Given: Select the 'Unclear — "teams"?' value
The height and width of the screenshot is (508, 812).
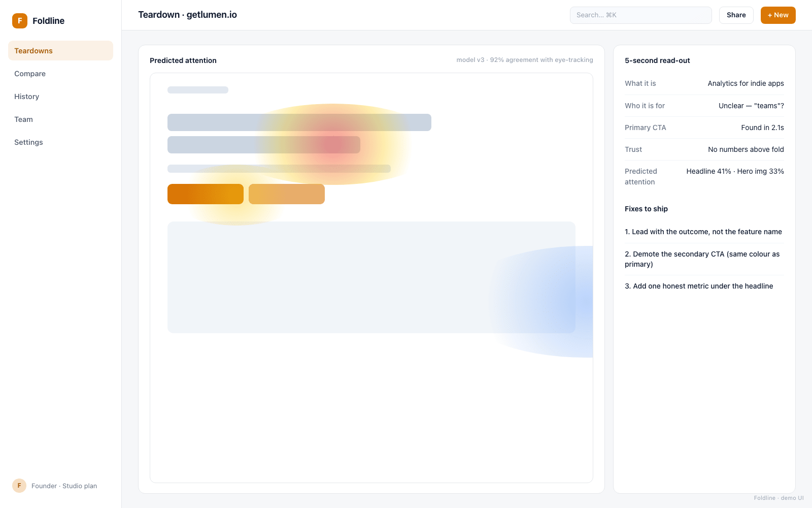Looking at the screenshot, I should point(751,106).
